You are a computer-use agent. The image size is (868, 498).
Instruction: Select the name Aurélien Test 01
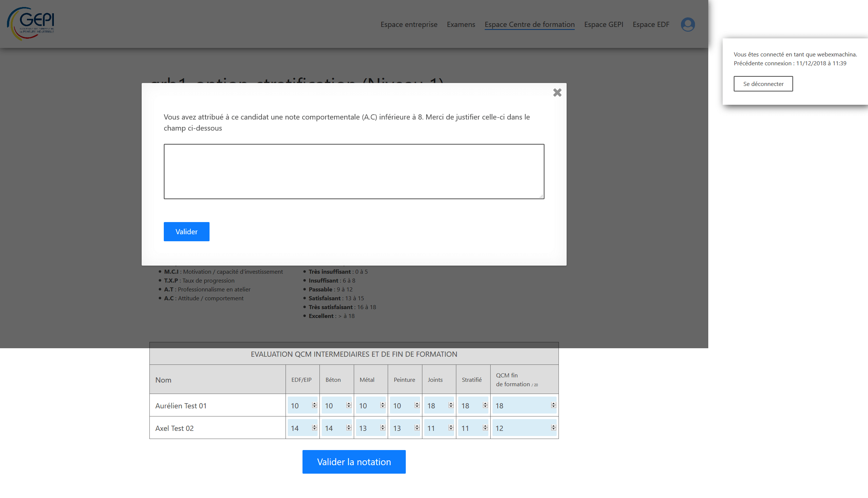[x=181, y=406]
